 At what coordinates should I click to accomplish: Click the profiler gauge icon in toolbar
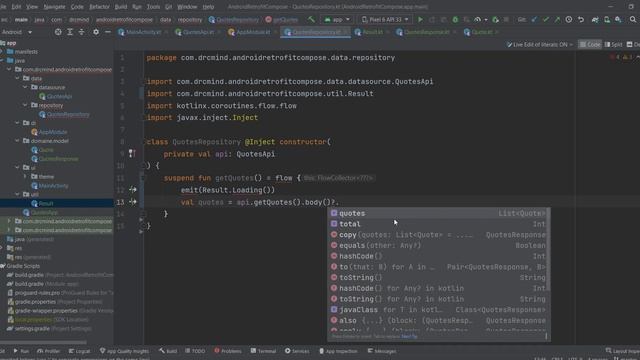pyautogui.click(x=478, y=20)
